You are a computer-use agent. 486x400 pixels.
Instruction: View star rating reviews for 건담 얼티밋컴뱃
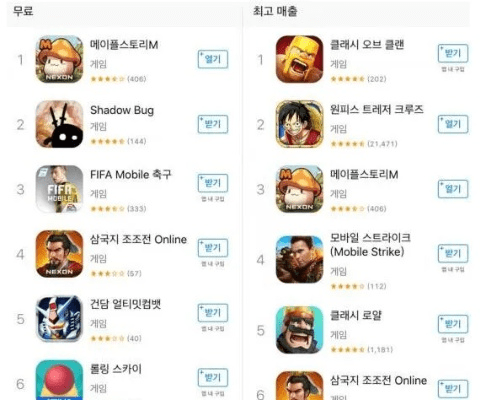(116, 338)
